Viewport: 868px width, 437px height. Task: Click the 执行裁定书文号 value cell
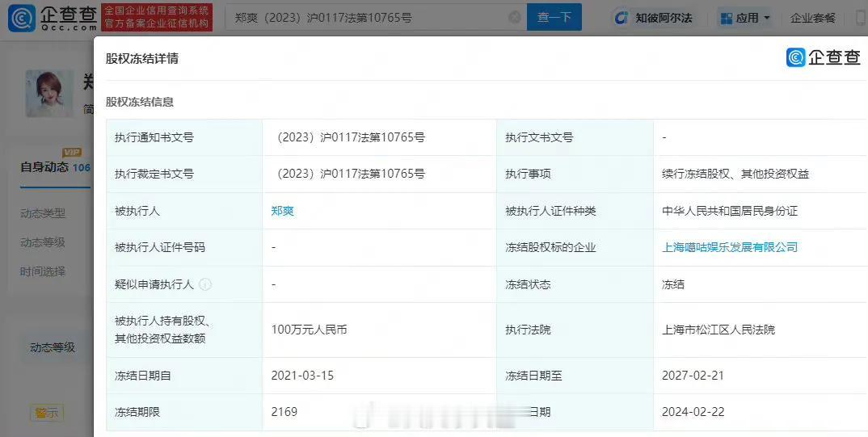click(x=379, y=174)
